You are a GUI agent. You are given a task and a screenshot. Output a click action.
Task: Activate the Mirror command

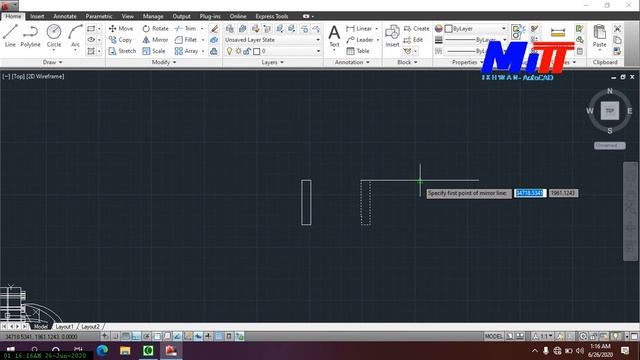[155, 40]
